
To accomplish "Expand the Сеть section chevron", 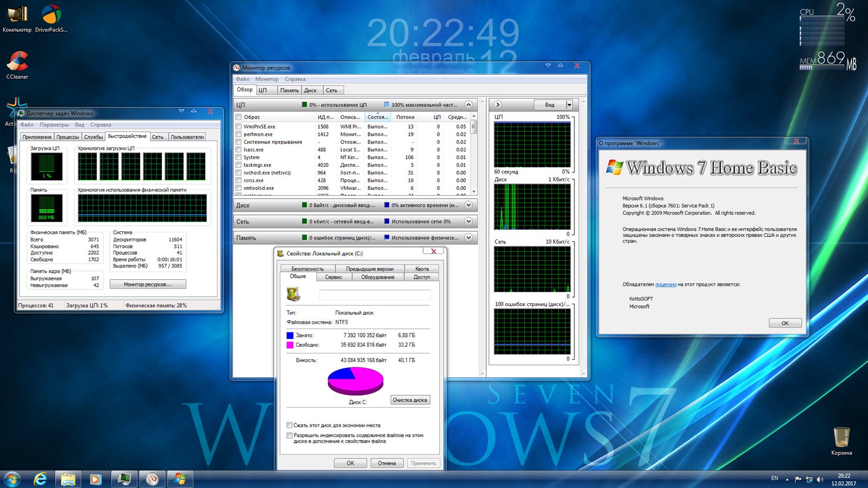I will 468,222.
